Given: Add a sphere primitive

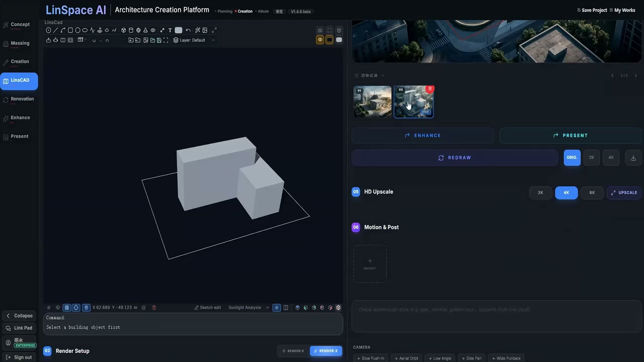Looking at the screenshot, I should coord(138,30).
